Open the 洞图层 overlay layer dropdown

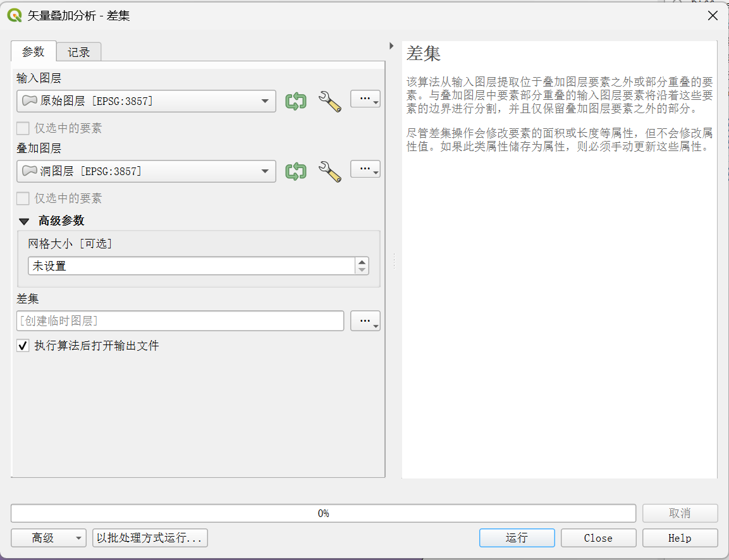click(147, 171)
